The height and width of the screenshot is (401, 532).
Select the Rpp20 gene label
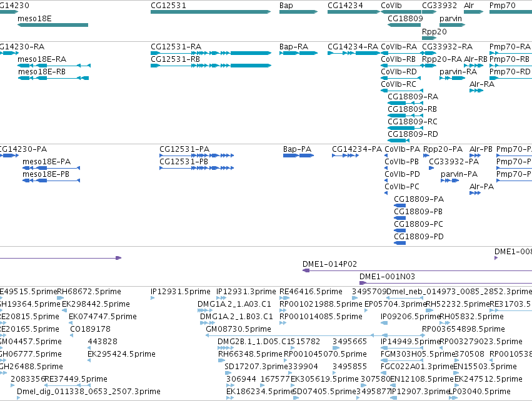tap(434, 31)
